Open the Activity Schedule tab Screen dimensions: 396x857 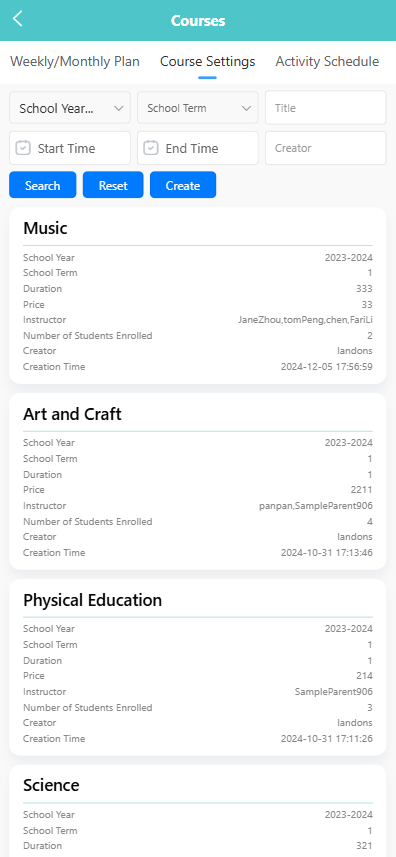pyautogui.click(x=327, y=61)
